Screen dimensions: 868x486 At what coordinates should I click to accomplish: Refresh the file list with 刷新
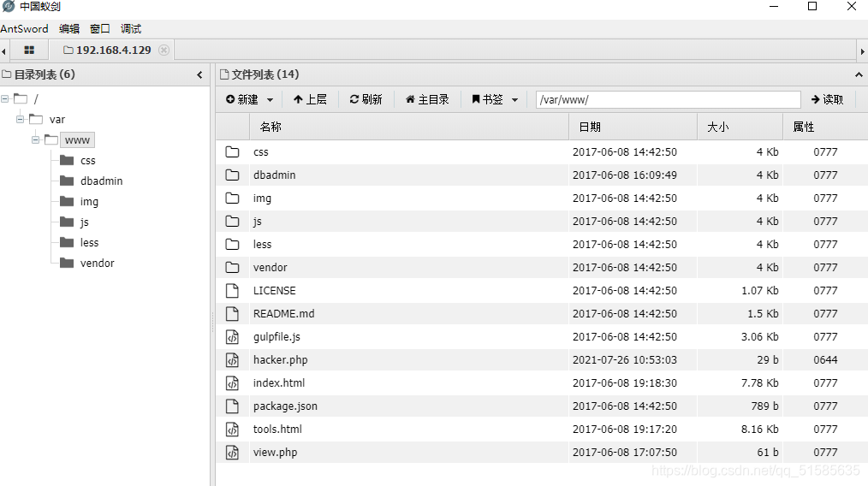coord(366,99)
